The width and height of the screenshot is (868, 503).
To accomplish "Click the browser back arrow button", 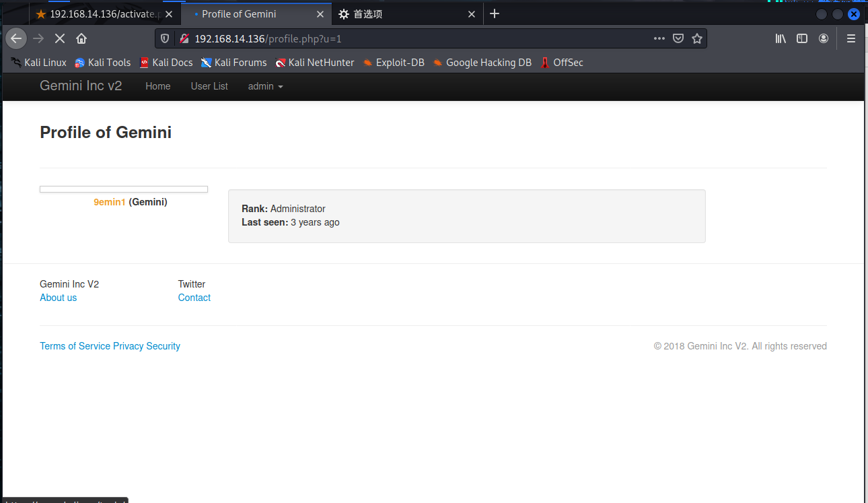I will tap(16, 38).
